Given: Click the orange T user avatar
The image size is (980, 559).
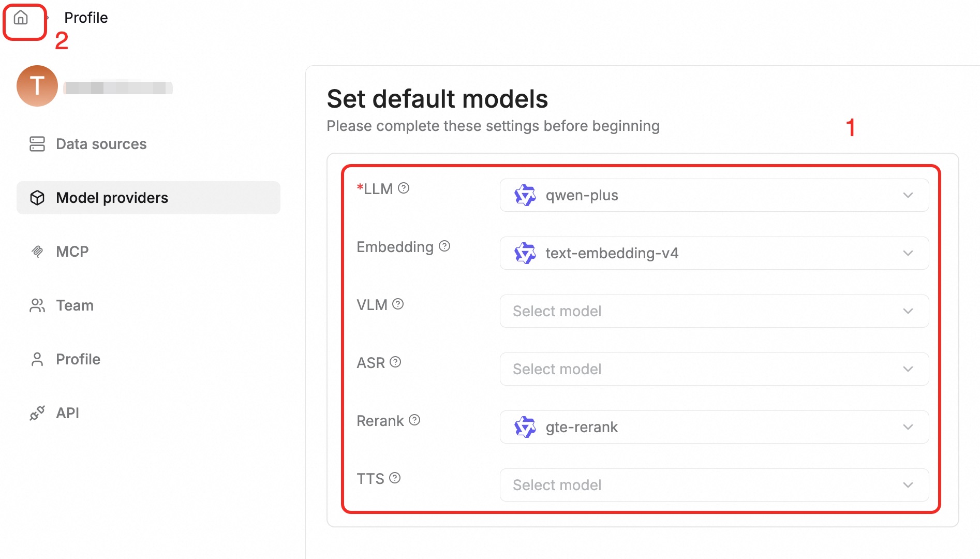Looking at the screenshot, I should point(37,86).
